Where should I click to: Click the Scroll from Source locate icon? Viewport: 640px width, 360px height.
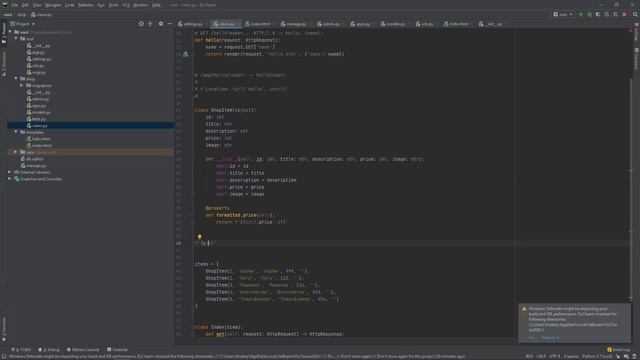(x=141, y=24)
